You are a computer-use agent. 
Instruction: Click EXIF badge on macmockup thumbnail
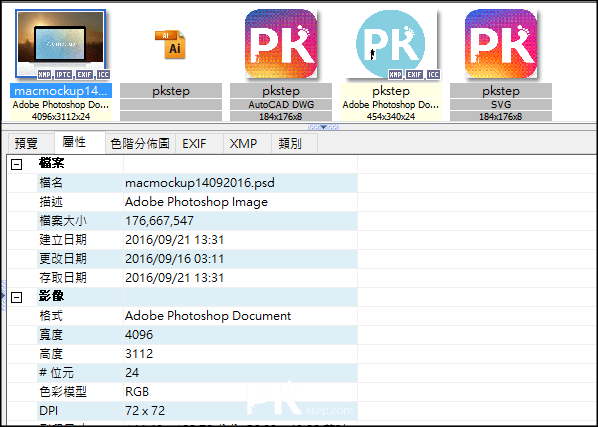84,75
